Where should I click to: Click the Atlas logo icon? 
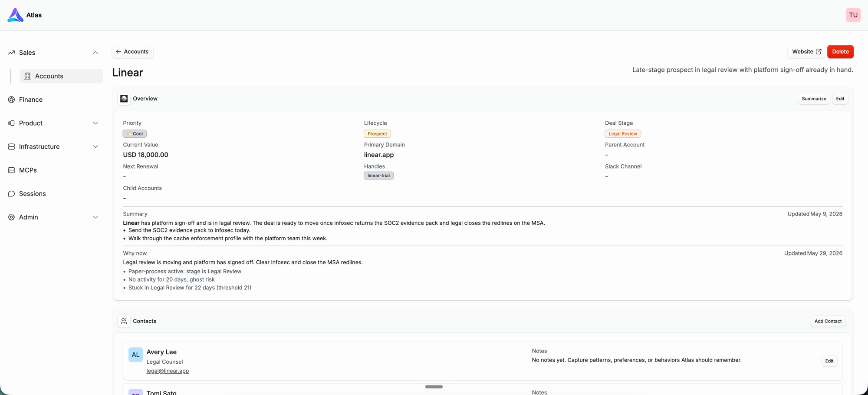(x=15, y=15)
